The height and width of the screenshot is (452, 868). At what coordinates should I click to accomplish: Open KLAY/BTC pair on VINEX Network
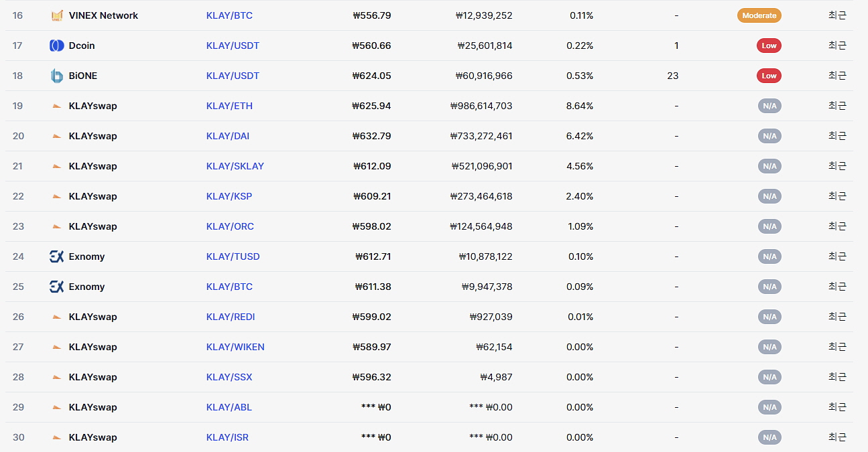(x=229, y=15)
